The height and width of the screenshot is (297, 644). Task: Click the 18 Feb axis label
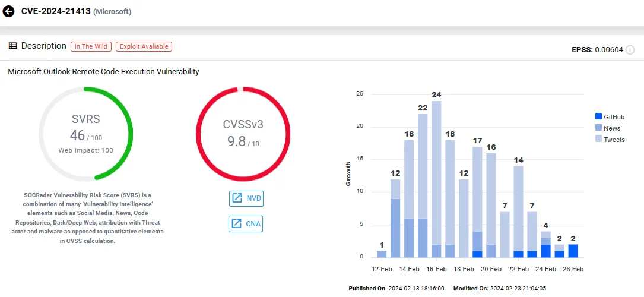click(x=464, y=270)
